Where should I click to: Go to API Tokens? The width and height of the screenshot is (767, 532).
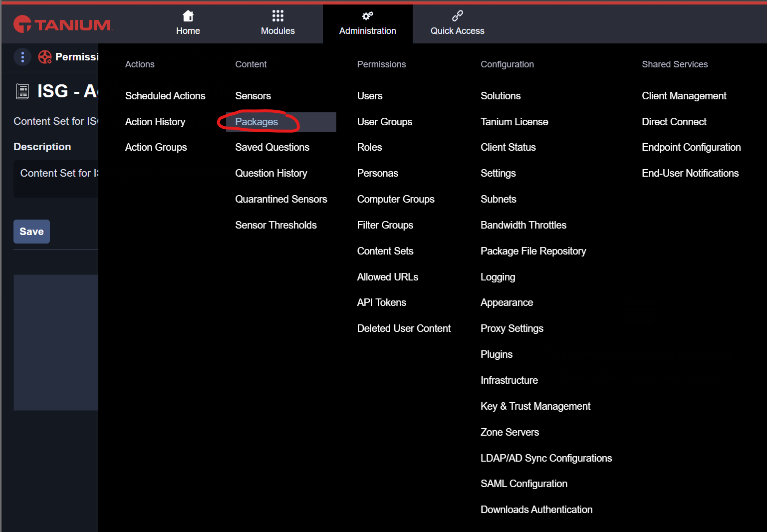(x=382, y=302)
